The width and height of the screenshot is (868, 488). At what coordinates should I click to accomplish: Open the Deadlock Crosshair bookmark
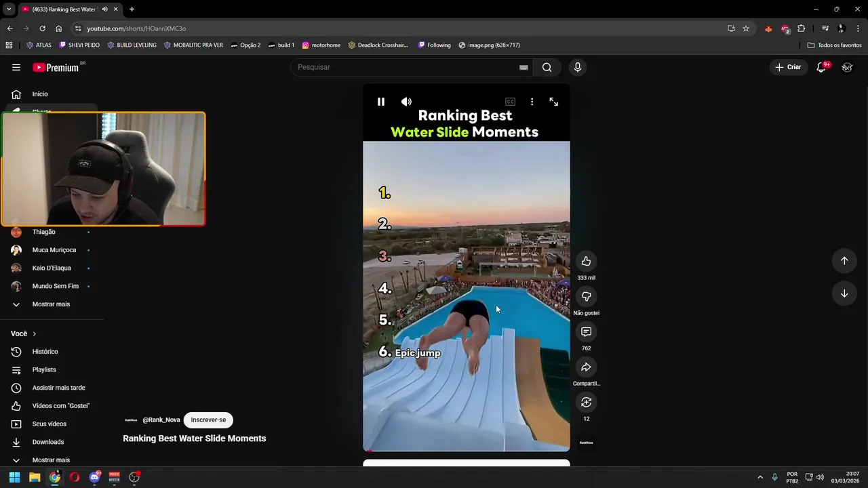pos(378,45)
